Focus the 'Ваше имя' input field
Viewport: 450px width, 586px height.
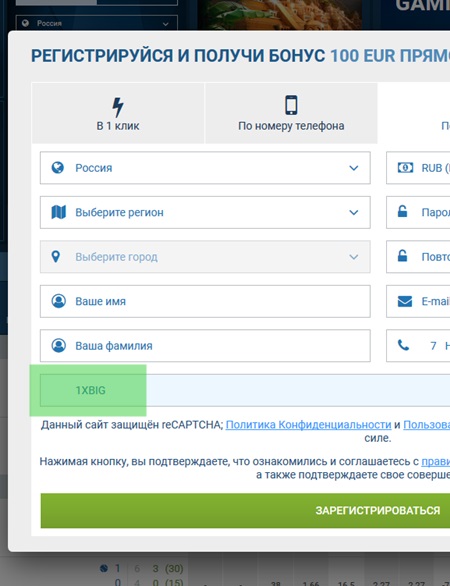(x=205, y=301)
